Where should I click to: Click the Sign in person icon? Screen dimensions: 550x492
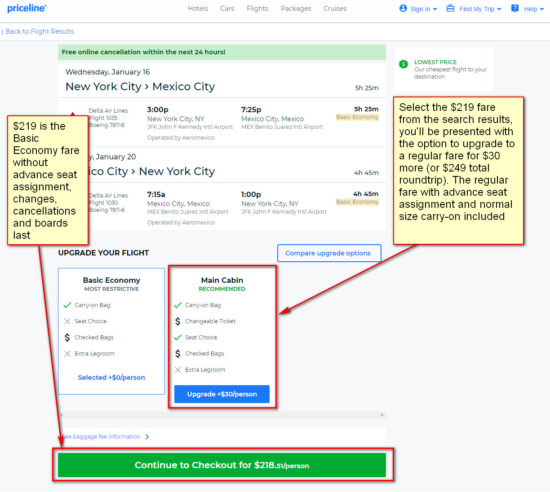403,8
